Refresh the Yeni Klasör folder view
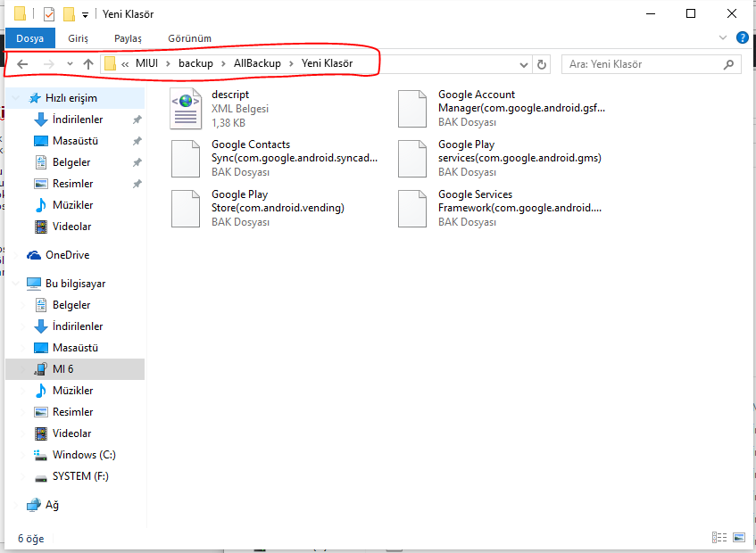The image size is (756, 553). [542, 64]
